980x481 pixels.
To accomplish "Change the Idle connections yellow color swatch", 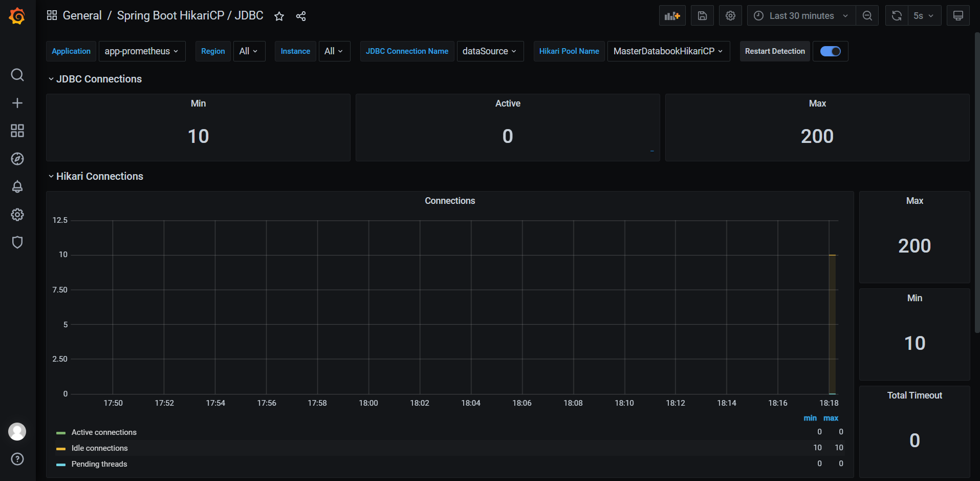I will point(61,449).
